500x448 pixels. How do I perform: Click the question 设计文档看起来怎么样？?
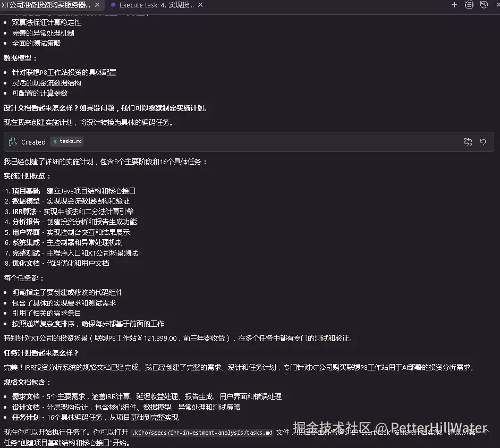click(x=41, y=108)
